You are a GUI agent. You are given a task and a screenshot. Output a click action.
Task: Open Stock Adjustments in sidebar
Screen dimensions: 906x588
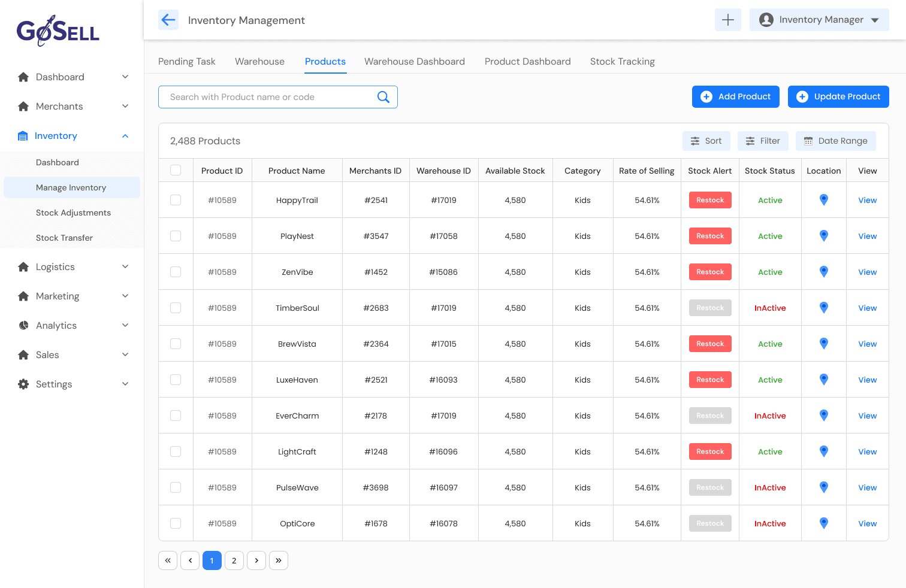coord(73,213)
